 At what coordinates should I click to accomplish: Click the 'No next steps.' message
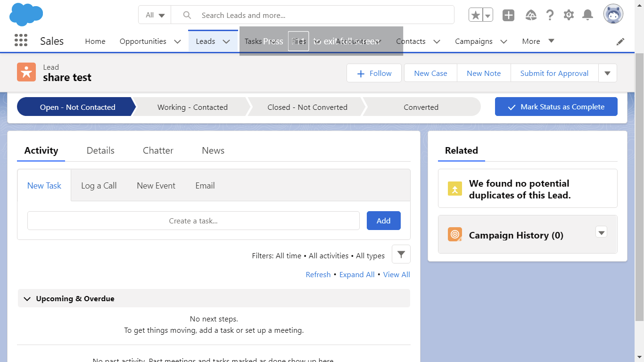(214, 319)
